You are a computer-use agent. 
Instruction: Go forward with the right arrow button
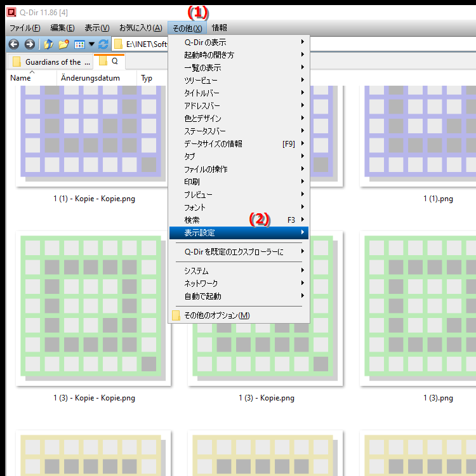click(29, 44)
